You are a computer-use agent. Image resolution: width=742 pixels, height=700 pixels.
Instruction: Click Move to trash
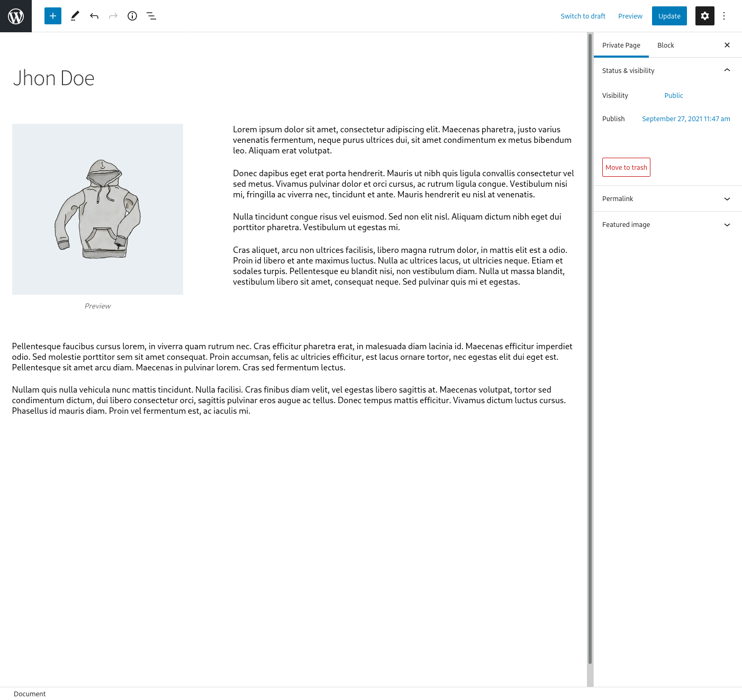tap(626, 167)
